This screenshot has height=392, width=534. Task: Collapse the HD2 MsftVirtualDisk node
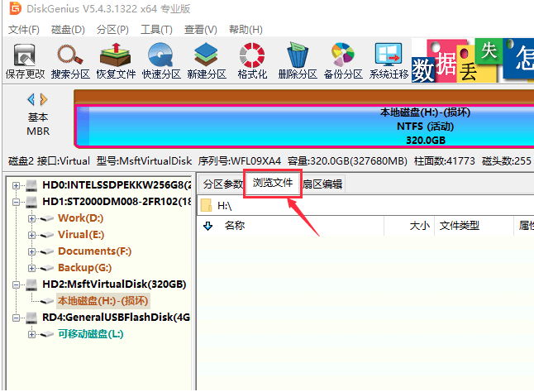16,284
